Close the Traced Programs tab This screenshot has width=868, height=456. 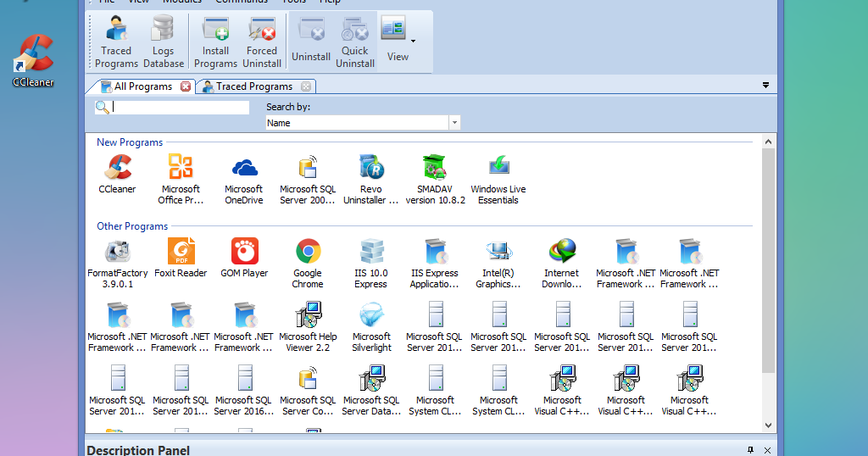306,86
